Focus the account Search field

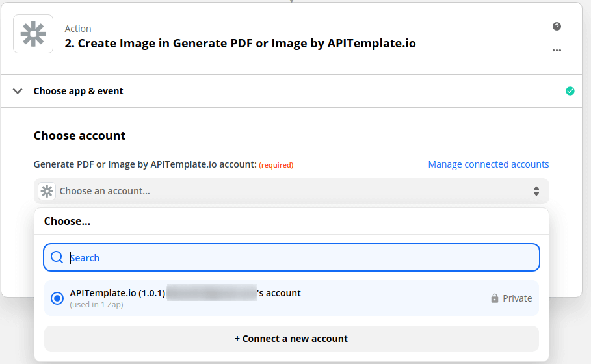coord(291,257)
